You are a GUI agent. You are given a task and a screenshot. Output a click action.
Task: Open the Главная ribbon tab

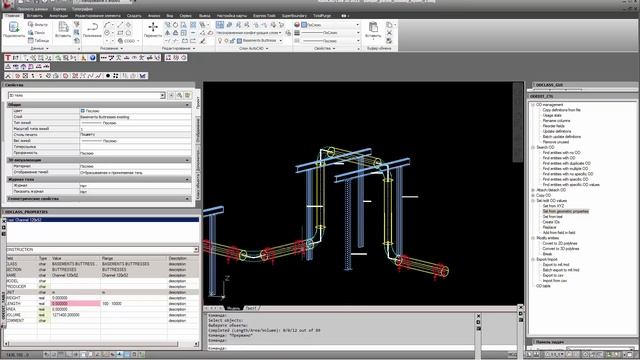pos(12,16)
